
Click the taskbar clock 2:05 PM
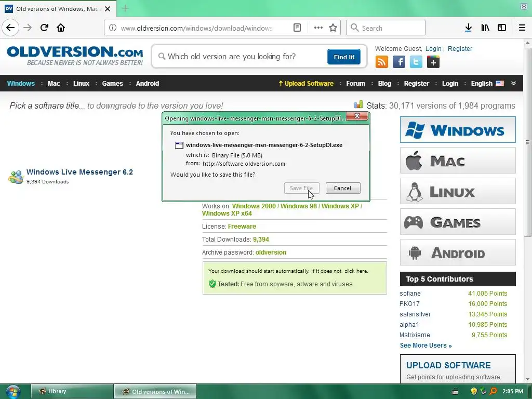coord(513,391)
